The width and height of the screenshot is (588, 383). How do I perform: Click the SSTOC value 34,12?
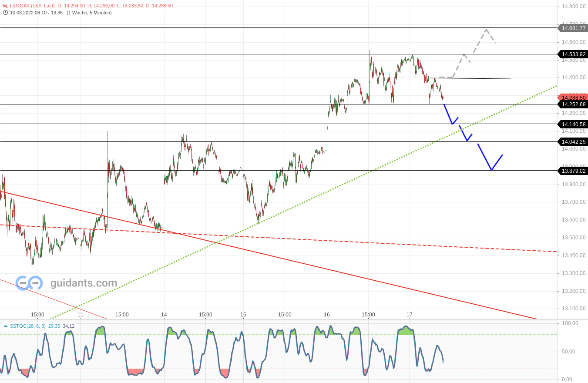pos(69,326)
